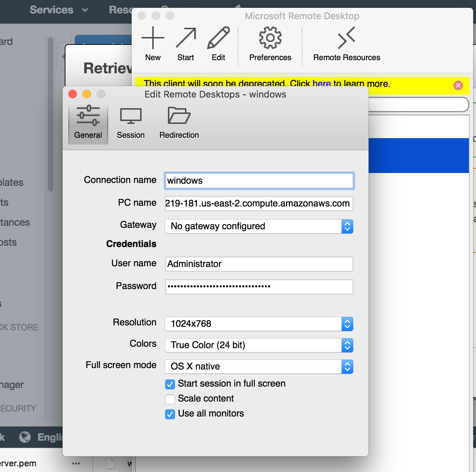The width and height of the screenshot is (476, 472).
Task: Click the Password field
Action: click(x=259, y=287)
